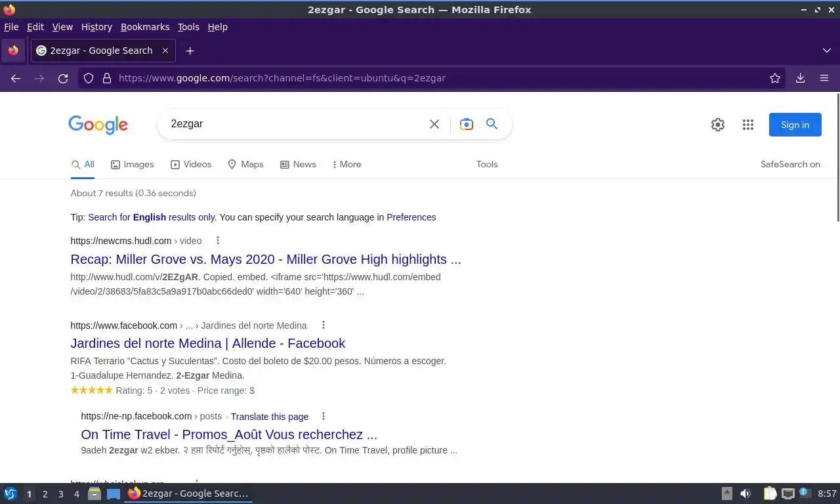Viewport: 840px width, 504px height.
Task: Click the removable media tray icon
Action: 727,493
